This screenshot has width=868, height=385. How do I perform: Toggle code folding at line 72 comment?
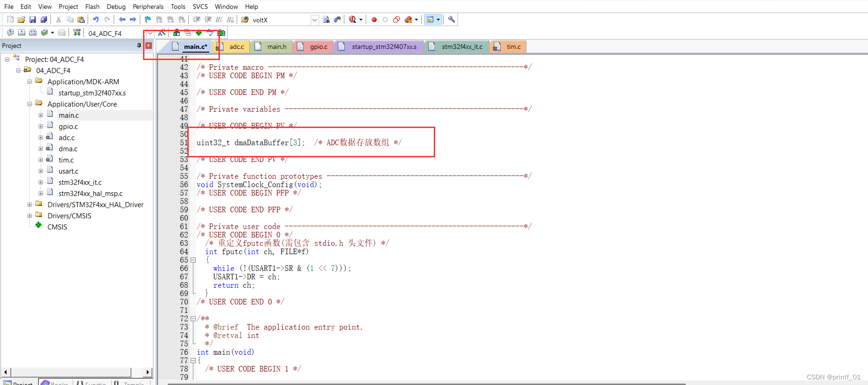(193, 319)
